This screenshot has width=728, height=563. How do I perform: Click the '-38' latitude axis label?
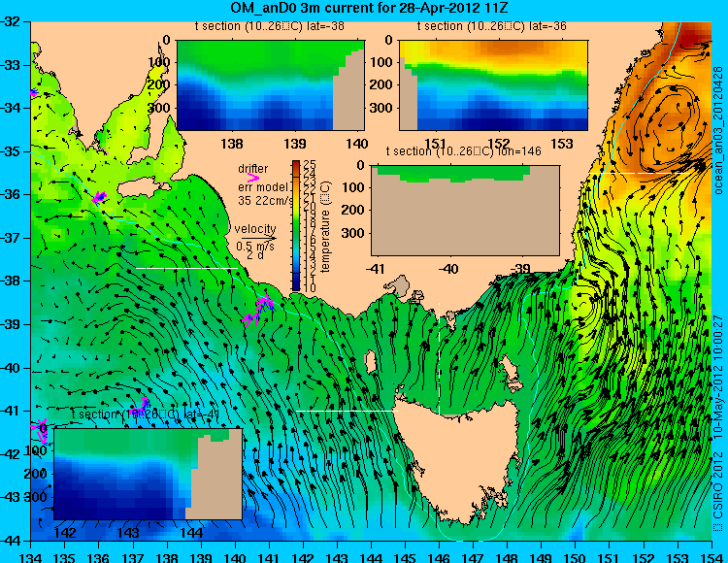tap(11, 281)
